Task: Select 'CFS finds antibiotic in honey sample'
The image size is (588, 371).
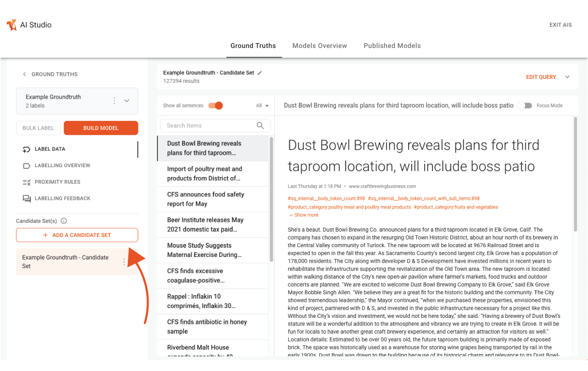Action: [x=213, y=327]
